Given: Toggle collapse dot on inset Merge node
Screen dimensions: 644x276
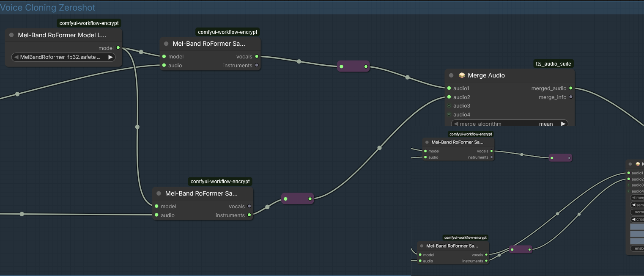Looking at the screenshot, I should (x=630, y=164).
